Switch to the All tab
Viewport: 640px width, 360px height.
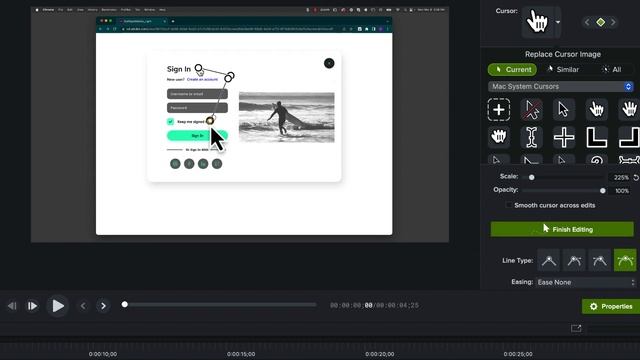[611, 69]
